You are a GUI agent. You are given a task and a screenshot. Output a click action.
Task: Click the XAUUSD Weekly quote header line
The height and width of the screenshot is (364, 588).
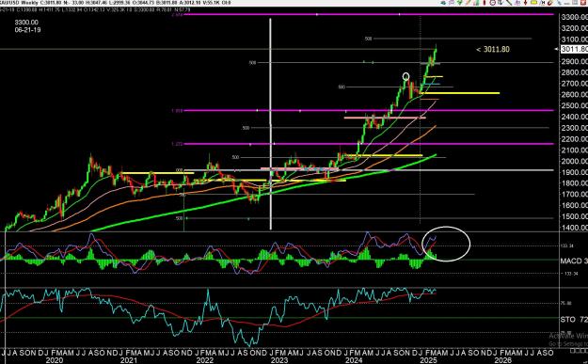[x=116, y=3]
